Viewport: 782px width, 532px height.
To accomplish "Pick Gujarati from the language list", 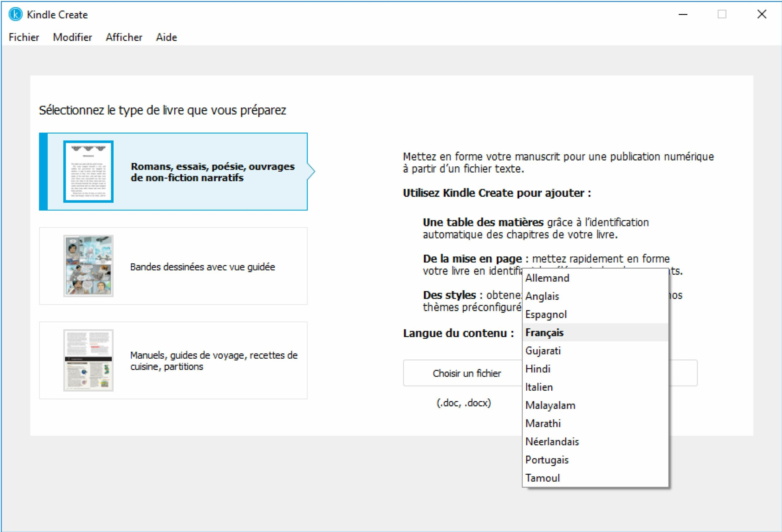I will [543, 351].
